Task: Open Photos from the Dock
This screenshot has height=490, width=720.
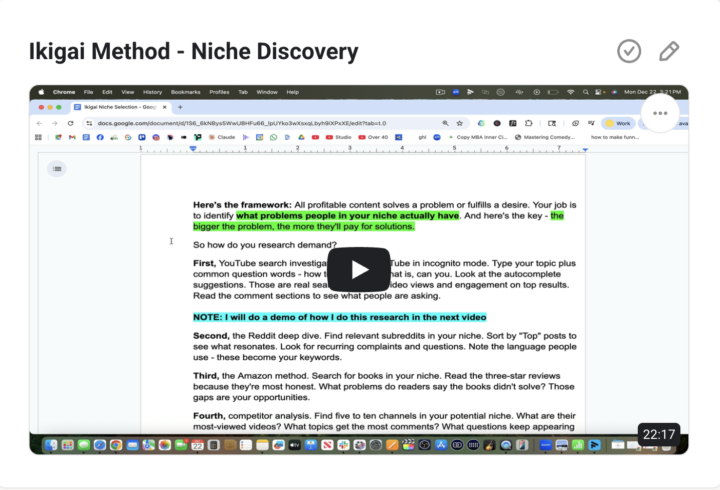Action: [165, 445]
